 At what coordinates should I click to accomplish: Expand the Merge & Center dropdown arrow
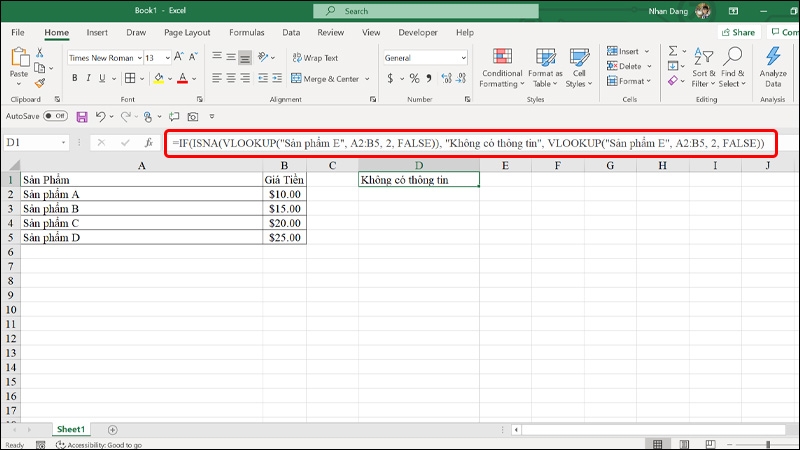click(365, 79)
